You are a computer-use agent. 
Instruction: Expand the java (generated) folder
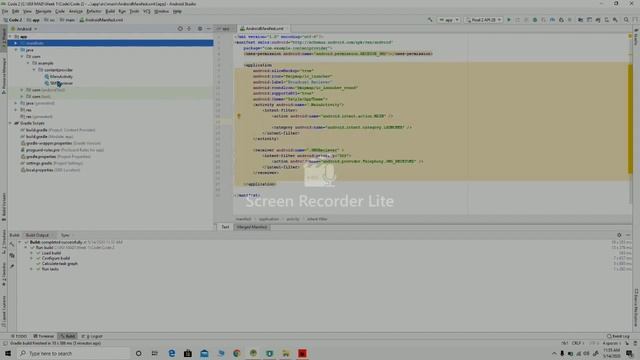tap(16, 103)
